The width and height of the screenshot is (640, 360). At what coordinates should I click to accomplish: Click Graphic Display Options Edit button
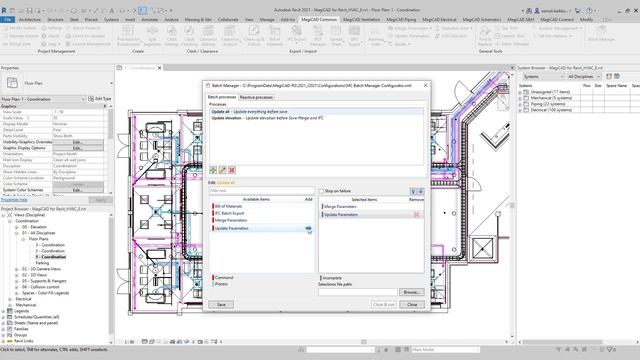pos(78,148)
